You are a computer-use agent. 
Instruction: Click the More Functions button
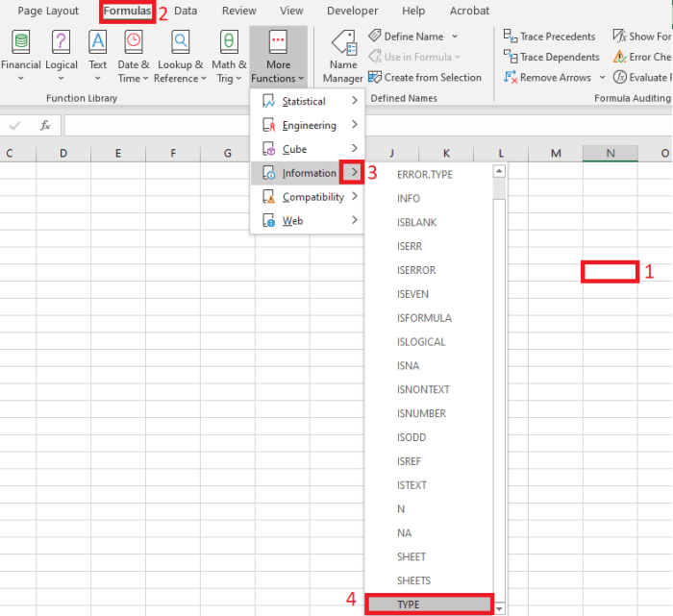pyautogui.click(x=278, y=56)
